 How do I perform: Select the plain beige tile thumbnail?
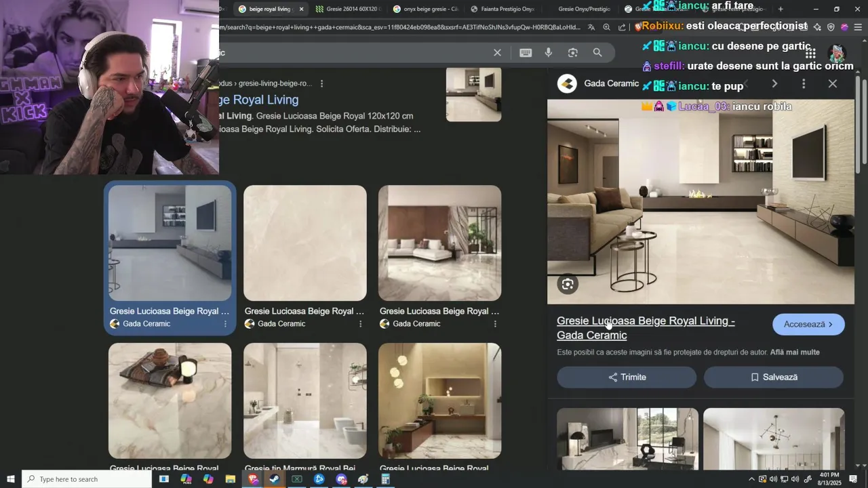[x=305, y=243]
